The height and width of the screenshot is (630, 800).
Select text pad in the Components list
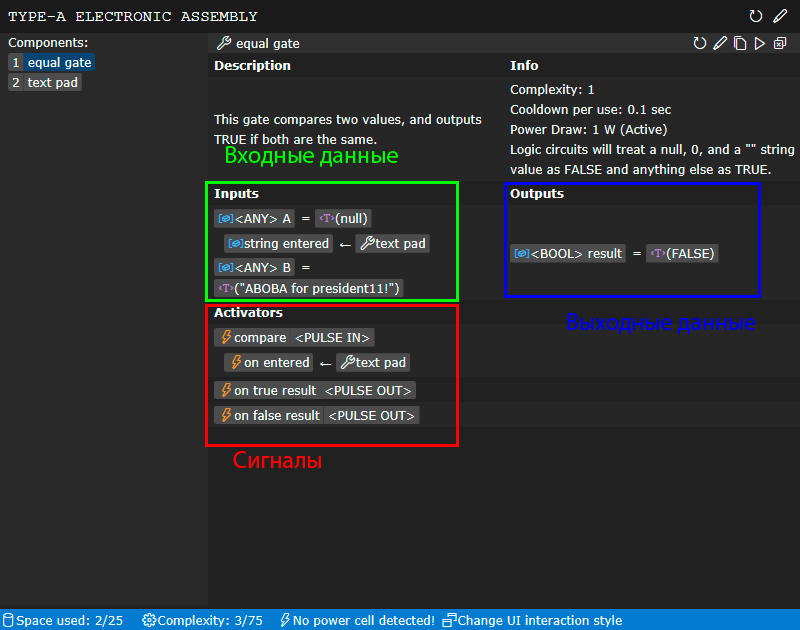pos(53,83)
